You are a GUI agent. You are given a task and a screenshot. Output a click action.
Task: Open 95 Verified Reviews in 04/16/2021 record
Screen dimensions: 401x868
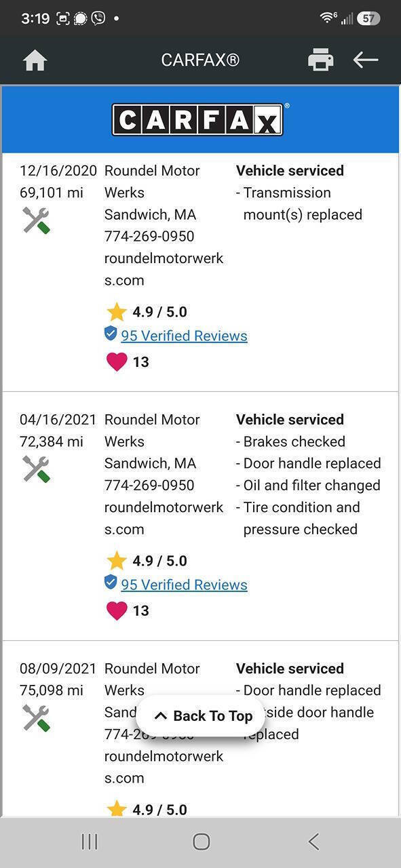[x=184, y=585]
